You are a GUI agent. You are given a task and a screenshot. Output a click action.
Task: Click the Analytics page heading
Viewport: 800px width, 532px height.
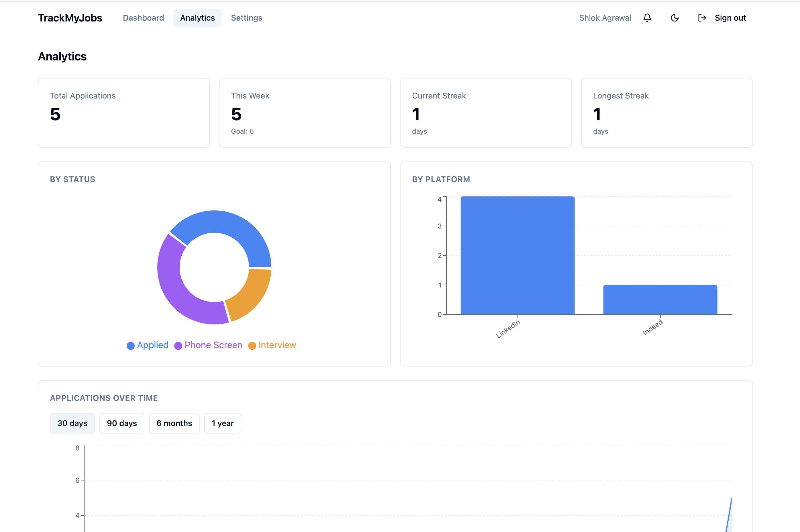pos(62,56)
